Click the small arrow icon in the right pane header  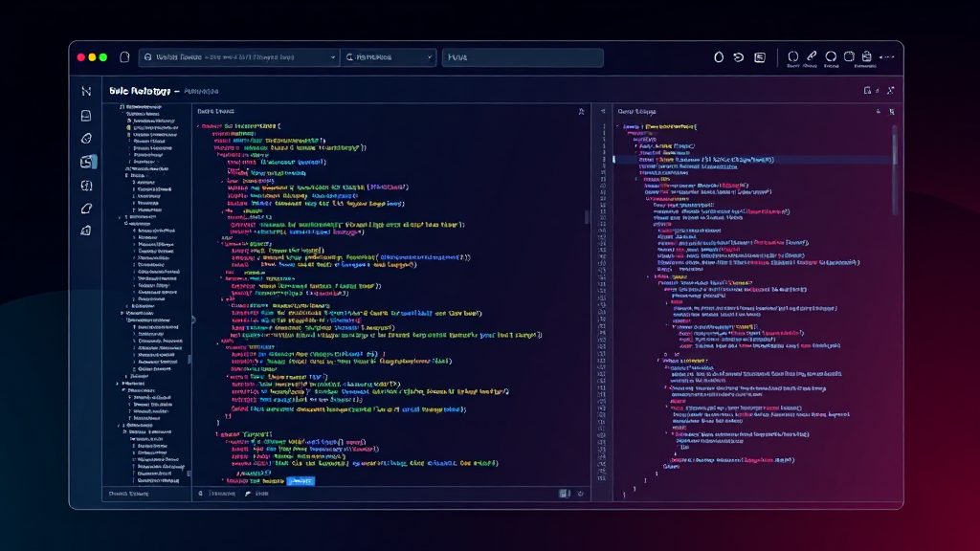(x=879, y=111)
